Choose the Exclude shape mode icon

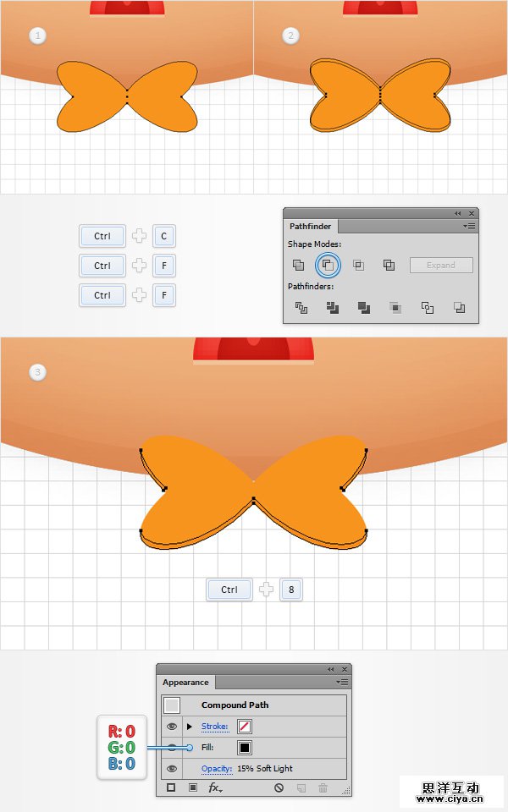coord(389,265)
